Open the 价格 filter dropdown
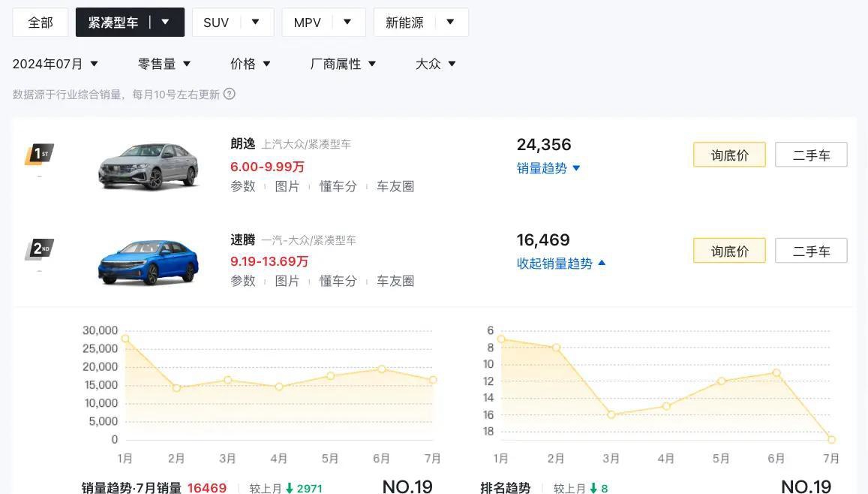 pyautogui.click(x=251, y=65)
